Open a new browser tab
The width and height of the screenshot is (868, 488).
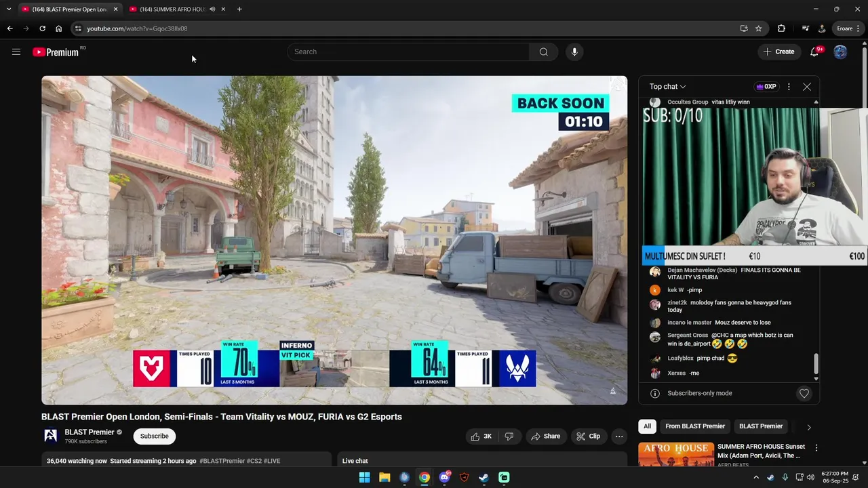coord(239,9)
